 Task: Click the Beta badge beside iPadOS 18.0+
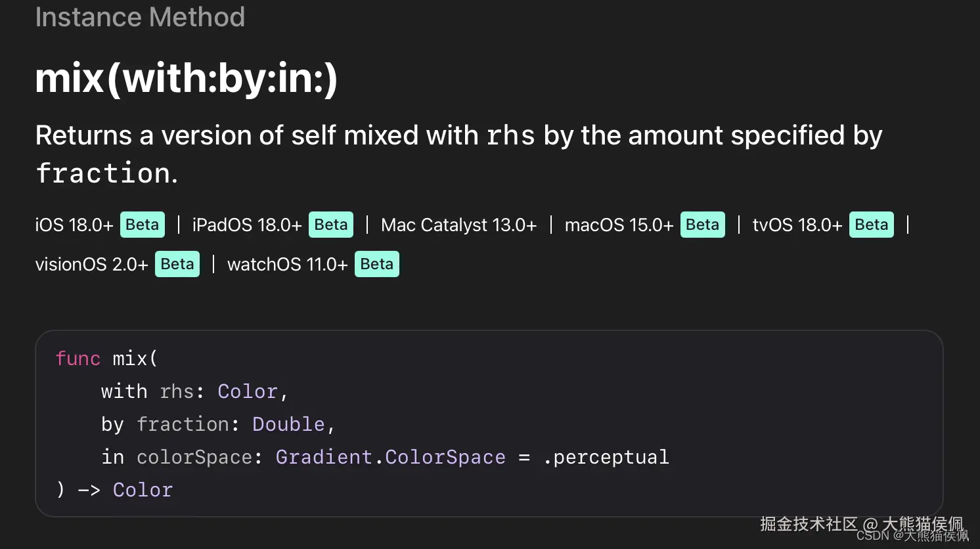pos(331,225)
